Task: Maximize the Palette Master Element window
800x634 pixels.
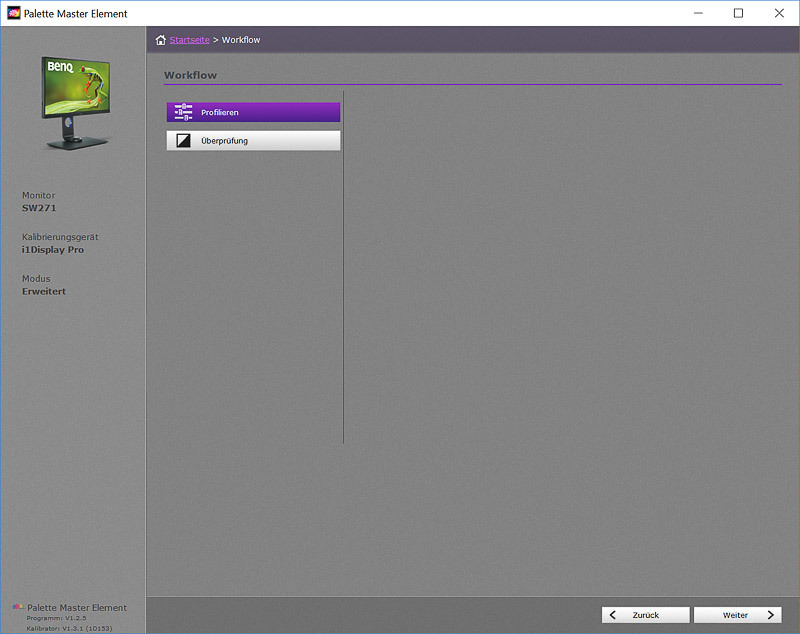Action: tap(738, 13)
